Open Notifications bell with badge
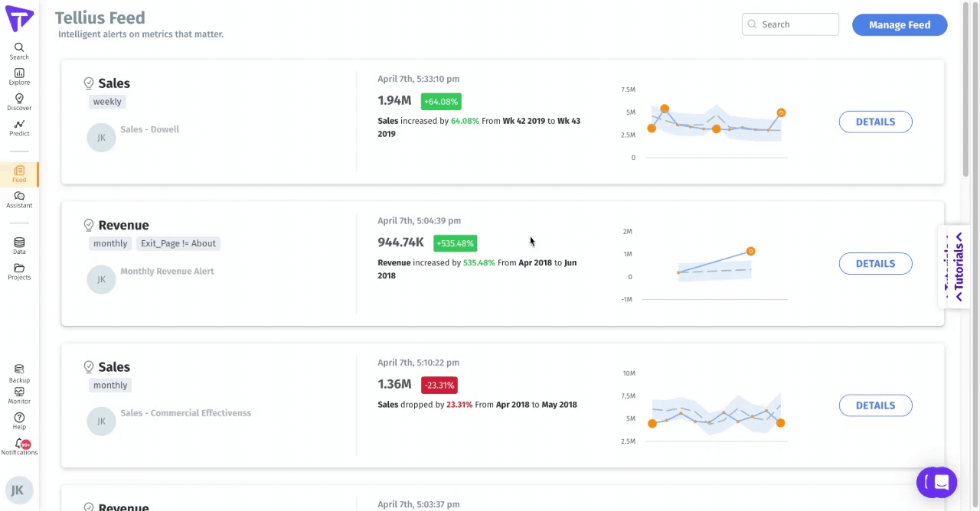 pos(19,447)
